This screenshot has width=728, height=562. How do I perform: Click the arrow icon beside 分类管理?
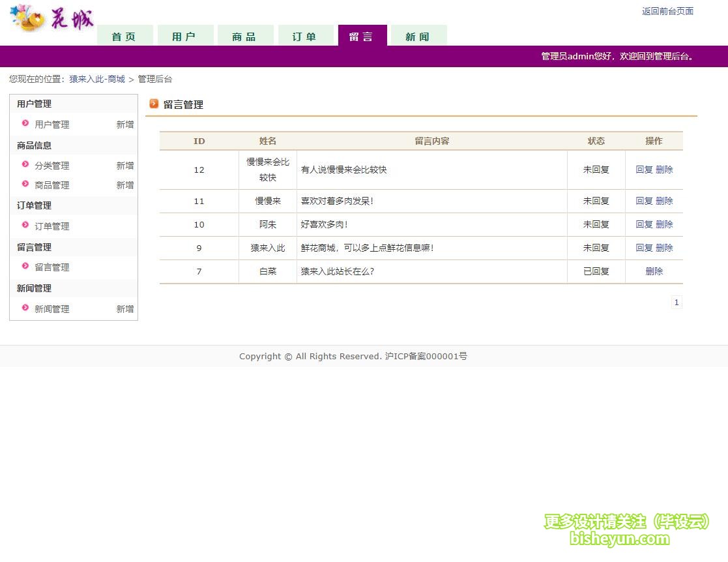point(25,165)
